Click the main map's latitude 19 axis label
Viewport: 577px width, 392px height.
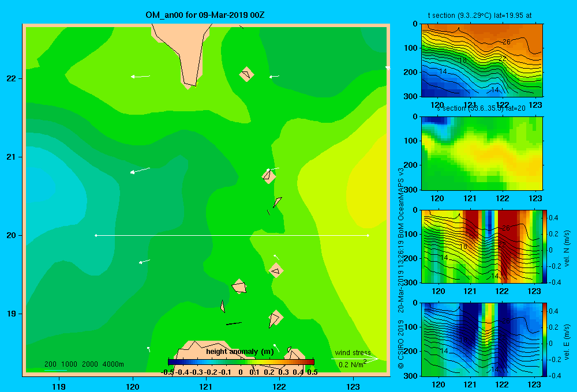(12, 314)
